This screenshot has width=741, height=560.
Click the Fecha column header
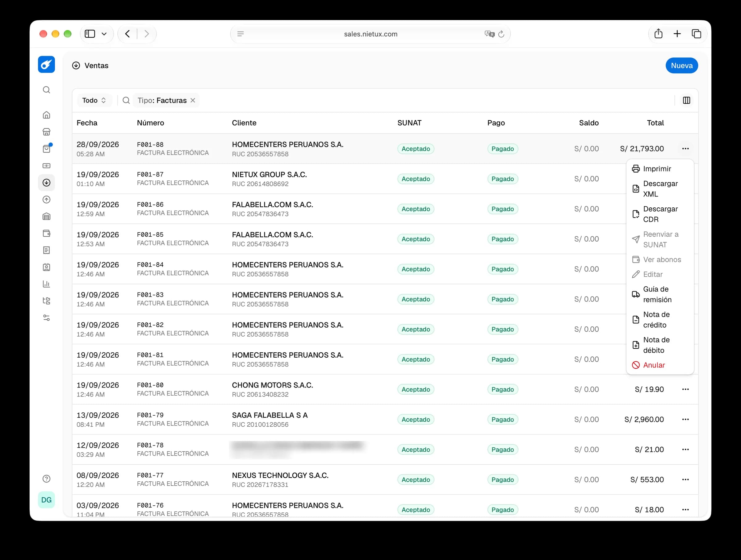(x=87, y=123)
